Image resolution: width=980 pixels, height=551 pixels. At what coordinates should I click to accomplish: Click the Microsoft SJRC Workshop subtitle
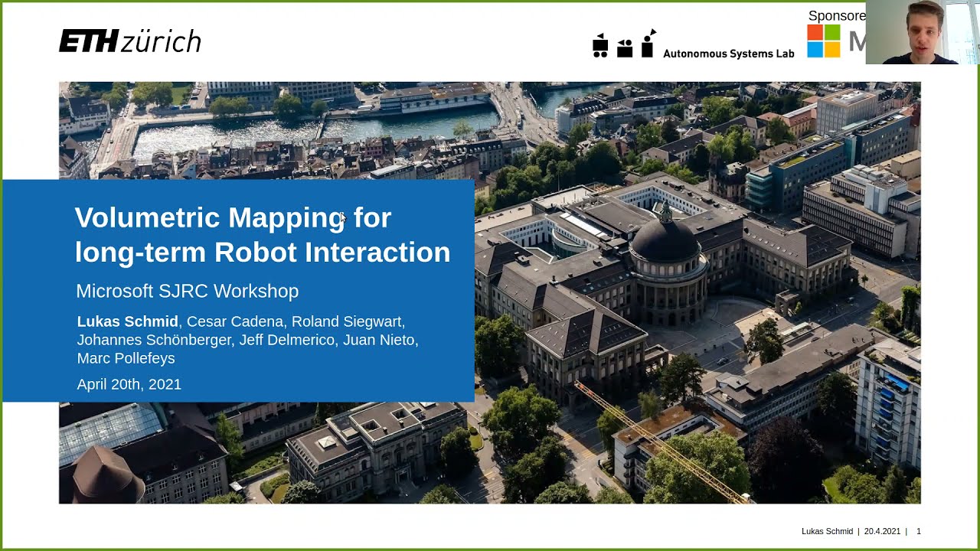[x=187, y=291]
